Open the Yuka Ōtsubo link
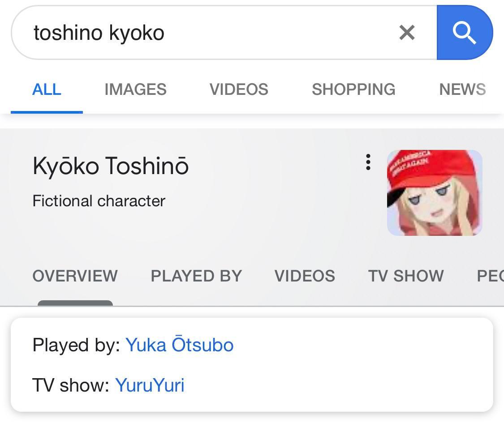Screen dimensions: 504x422 click(180, 345)
